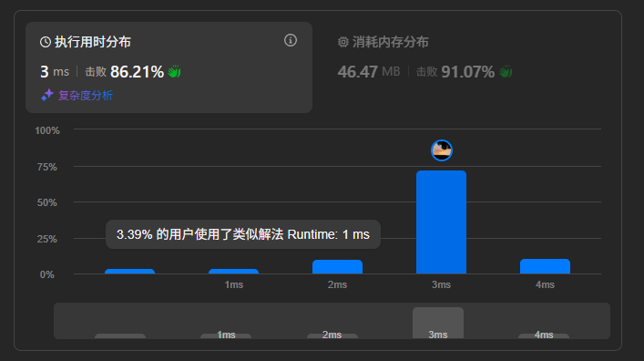Viewport: 644px width, 361px height.
Task: Click the leftmost unlabeled blue bar
Action: coord(129,272)
